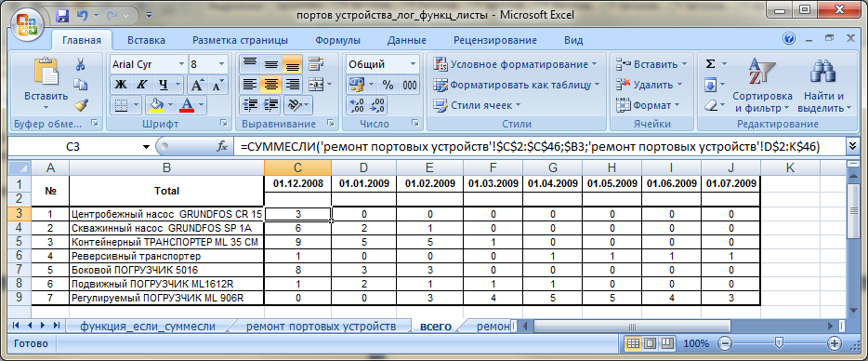The width and height of the screenshot is (868, 361).
Task: Click the large Paste clipboard icon
Action: pos(46,72)
